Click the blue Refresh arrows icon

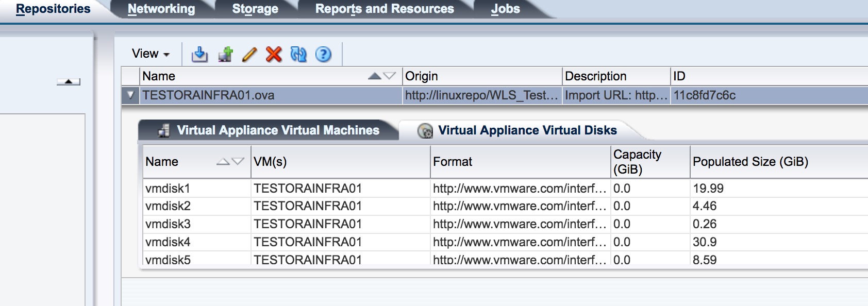pyautogui.click(x=298, y=54)
